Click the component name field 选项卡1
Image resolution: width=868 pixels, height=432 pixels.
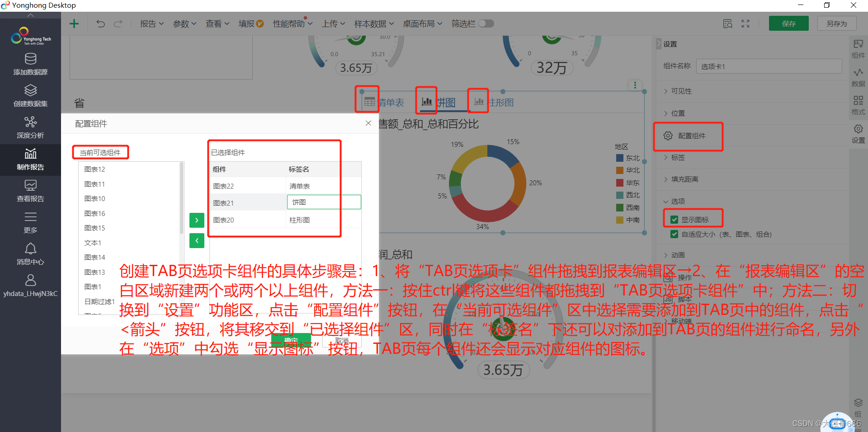tap(769, 66)
